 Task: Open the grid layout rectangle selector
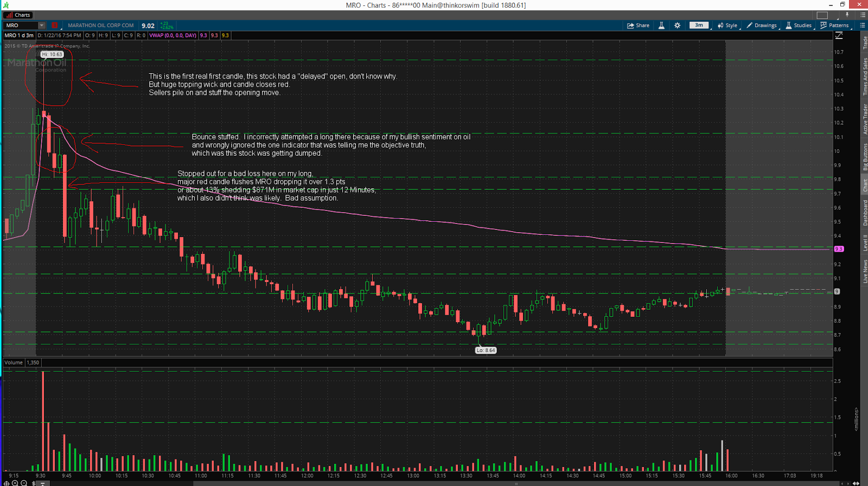point(822,15)
